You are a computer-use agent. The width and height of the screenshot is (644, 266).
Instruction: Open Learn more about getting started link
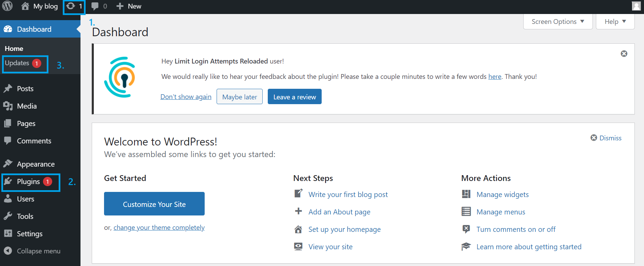point(529,247)
